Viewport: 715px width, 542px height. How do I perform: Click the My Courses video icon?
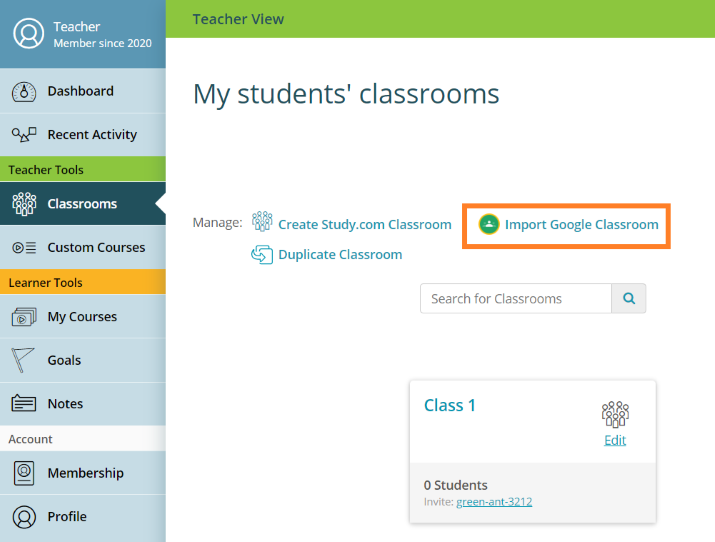(24, 317)
